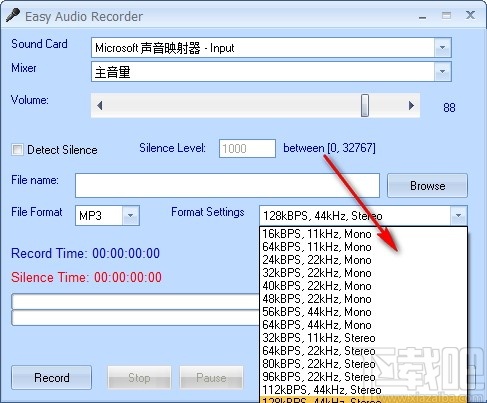Image resolution: width=487 pixels, height=403 pixels.
Task: Click the Stop button
Action: coord(139,378)
